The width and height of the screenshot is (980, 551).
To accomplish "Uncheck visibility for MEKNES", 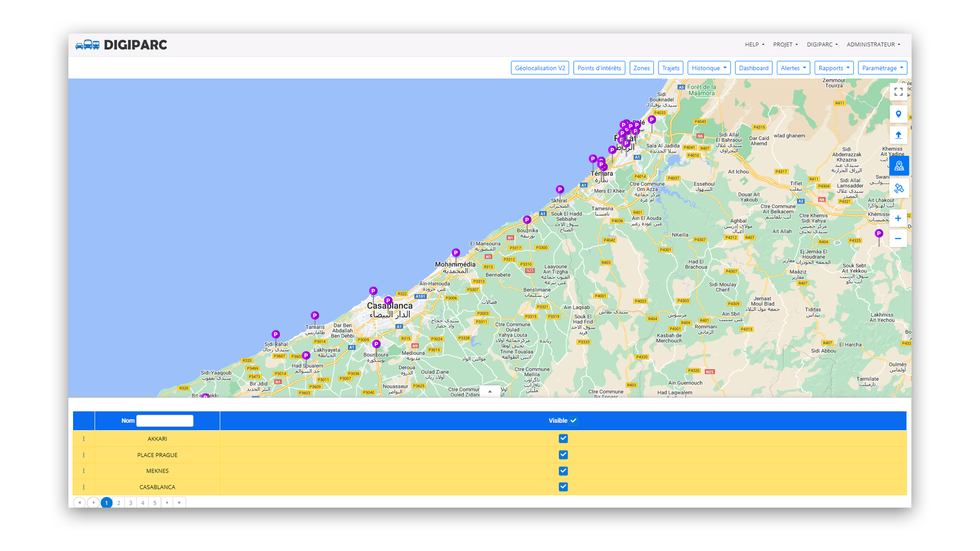I will click(x=563, y=471).
